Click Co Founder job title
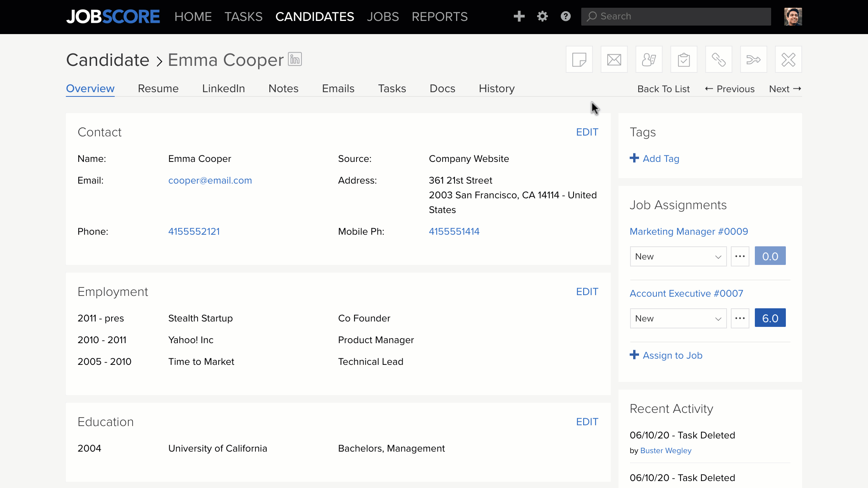 click(x=364, y=318)
